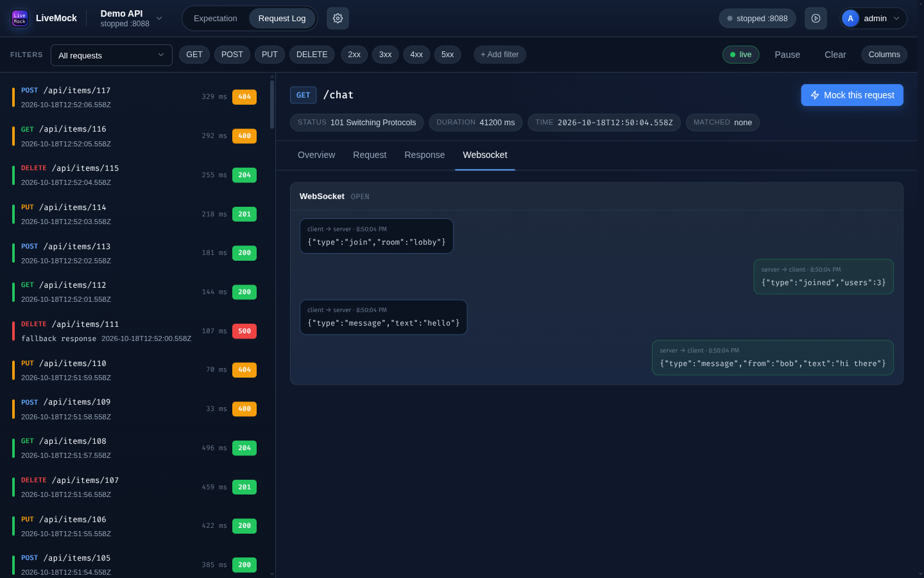
Task: Start server with the play icon
Action: 816,19
